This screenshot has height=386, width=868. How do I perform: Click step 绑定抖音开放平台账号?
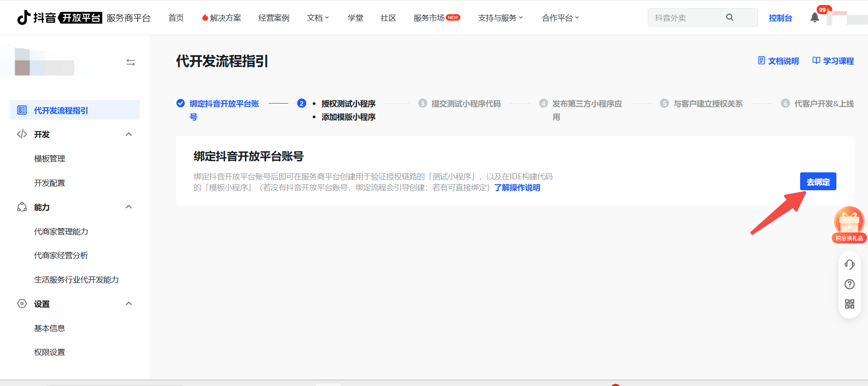coord(224,110)
